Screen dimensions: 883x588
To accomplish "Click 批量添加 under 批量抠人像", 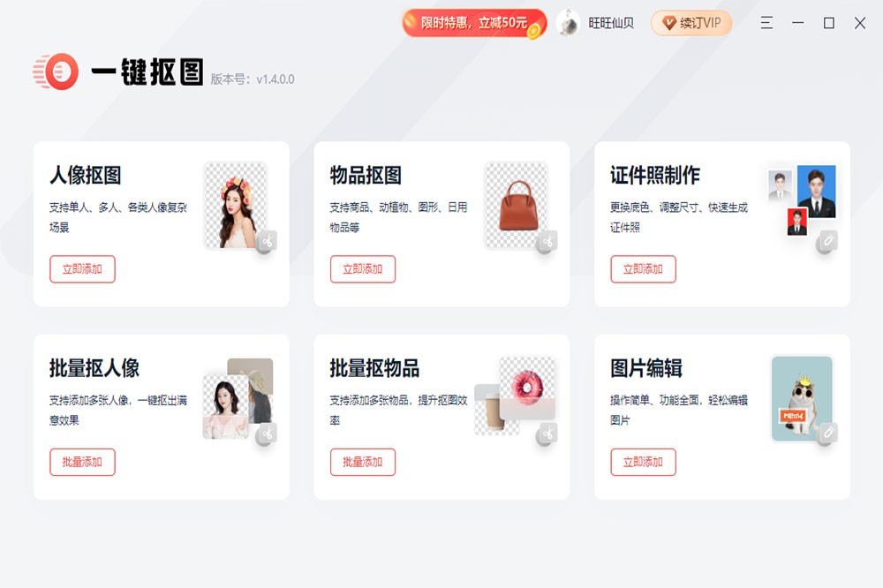I will (82, 463).
